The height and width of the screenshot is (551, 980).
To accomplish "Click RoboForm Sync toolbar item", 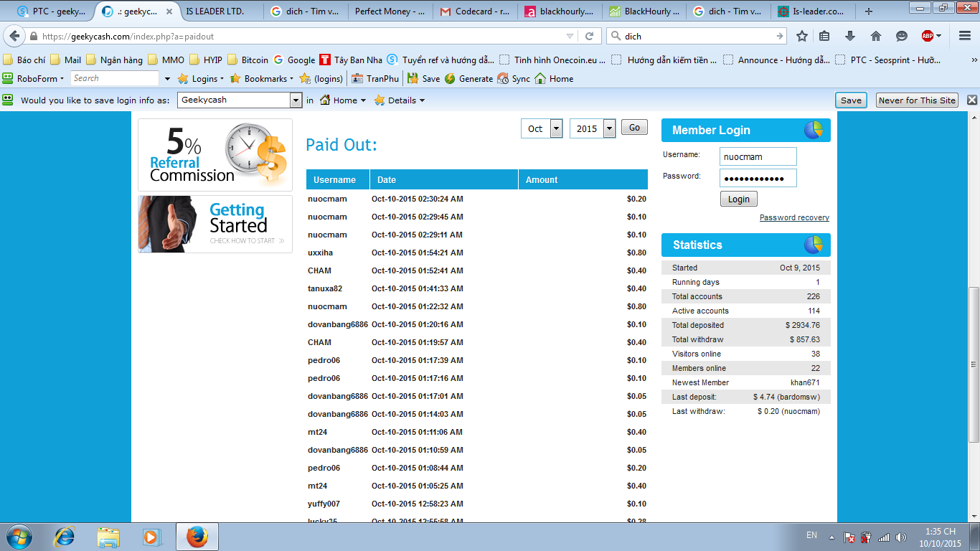I will click(514, 79).
